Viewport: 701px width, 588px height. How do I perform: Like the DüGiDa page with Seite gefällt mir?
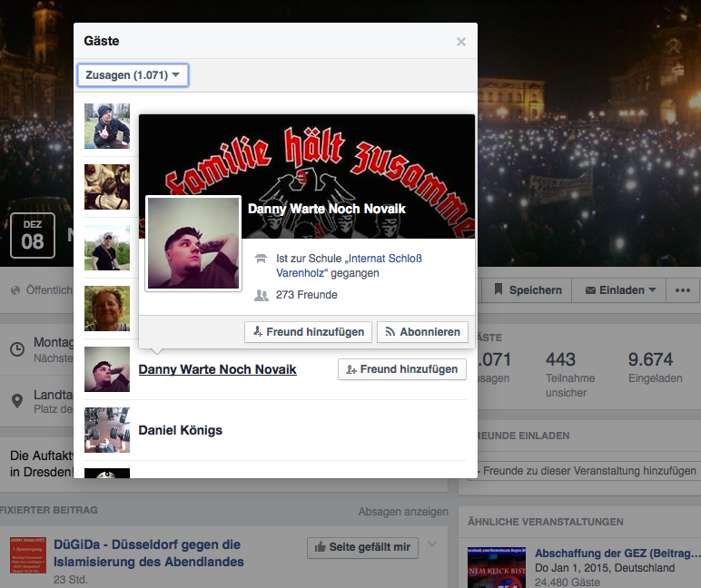pyautogui.click(x=362, y=547)
